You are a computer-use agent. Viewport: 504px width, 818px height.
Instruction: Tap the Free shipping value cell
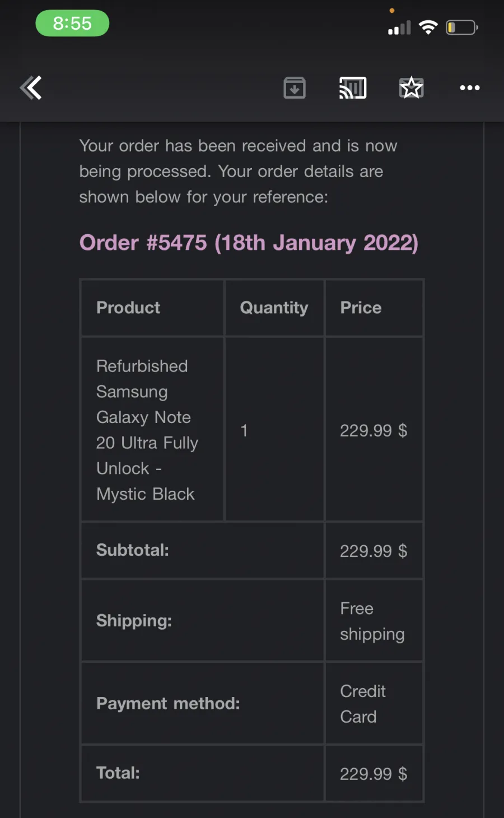(374, 621)
